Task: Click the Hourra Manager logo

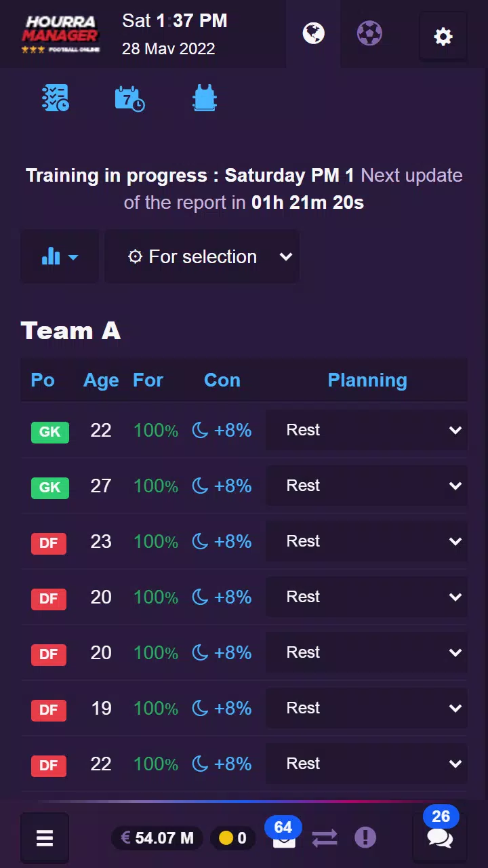Action: (60, 34)
